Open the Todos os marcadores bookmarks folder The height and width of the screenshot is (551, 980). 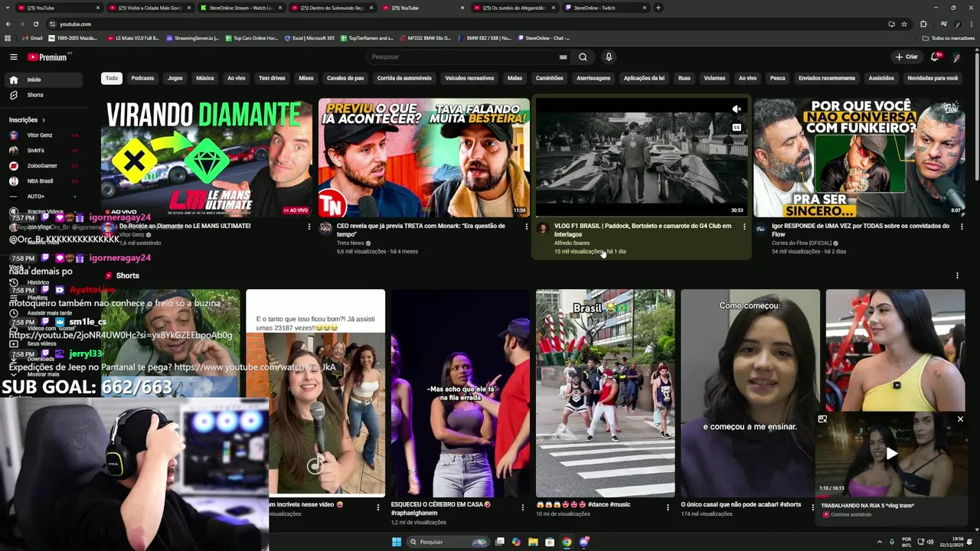949,37
